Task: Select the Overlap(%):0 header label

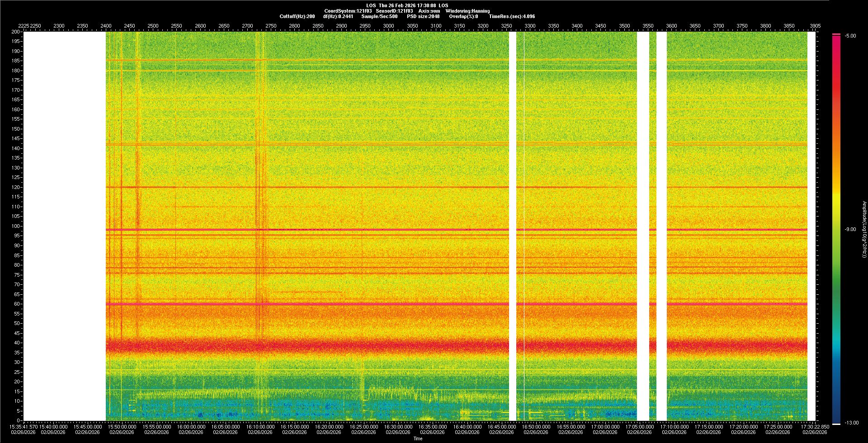Action: [463, 16]
